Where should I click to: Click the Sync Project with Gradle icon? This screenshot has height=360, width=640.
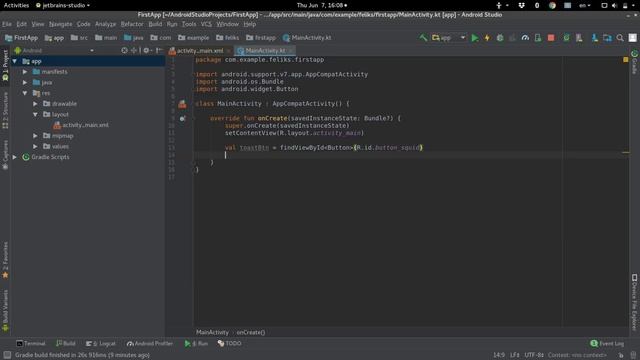[566, 38]
